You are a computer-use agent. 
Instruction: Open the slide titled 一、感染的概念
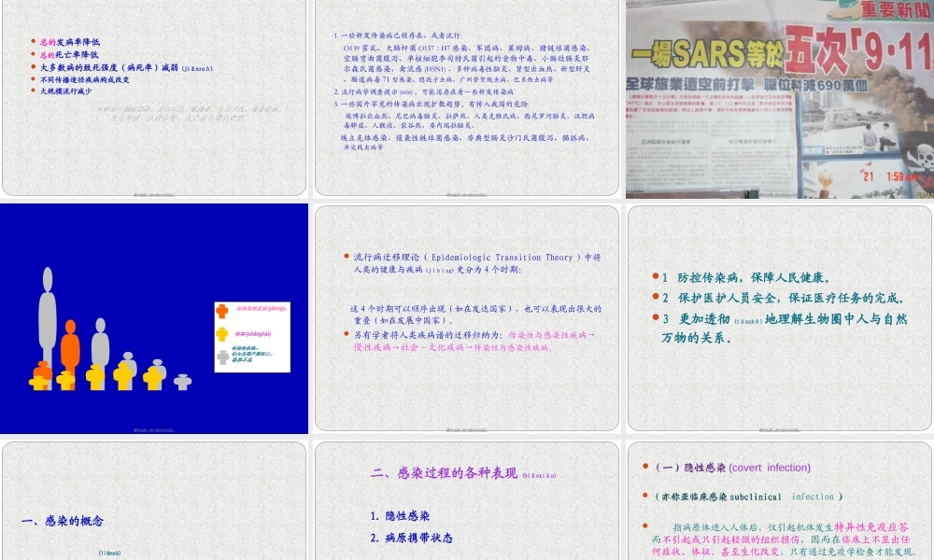[154, 501]
